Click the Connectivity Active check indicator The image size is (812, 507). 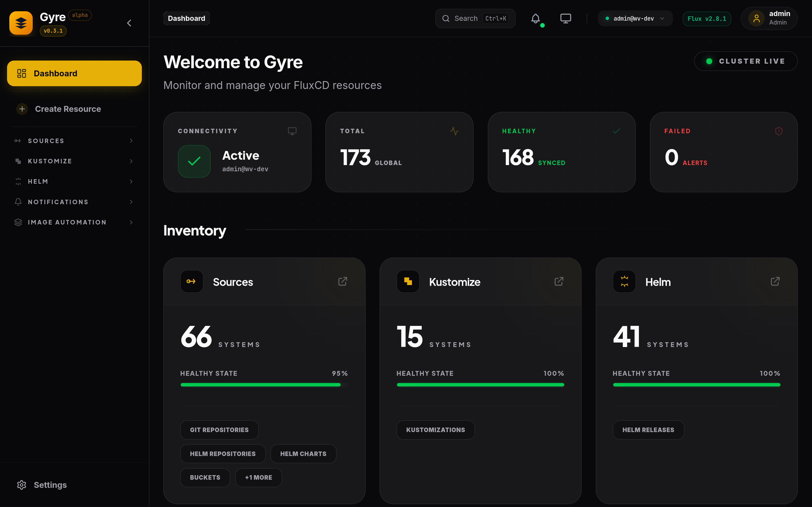(x=194, y=161)
